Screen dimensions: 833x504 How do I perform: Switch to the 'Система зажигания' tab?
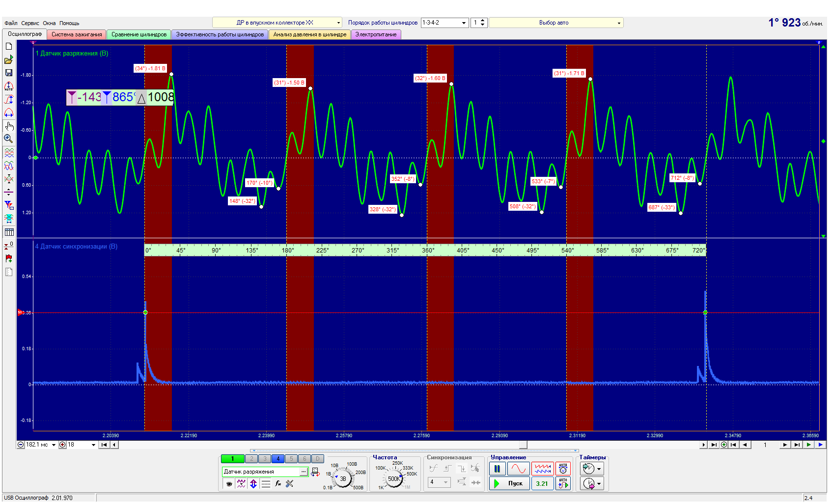click(77, 34)
